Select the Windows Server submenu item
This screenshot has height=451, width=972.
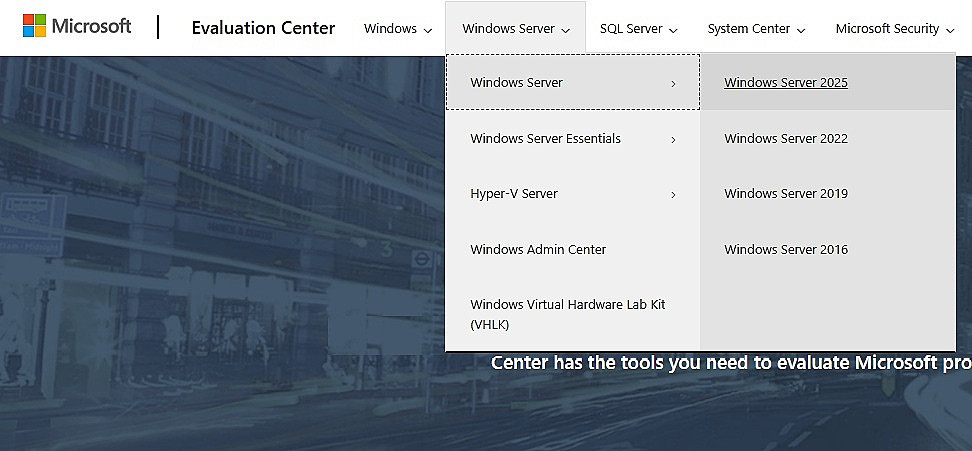tap(573, 82)
